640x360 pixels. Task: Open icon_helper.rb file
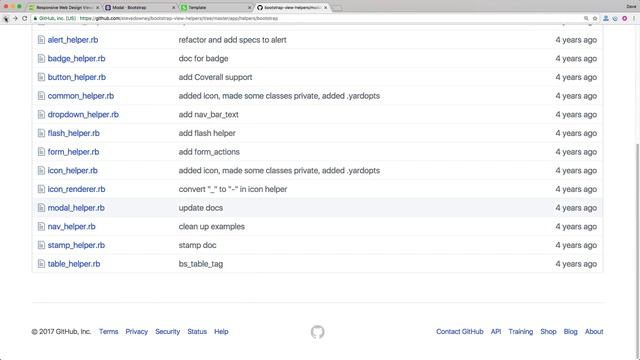tap(73, 171)
